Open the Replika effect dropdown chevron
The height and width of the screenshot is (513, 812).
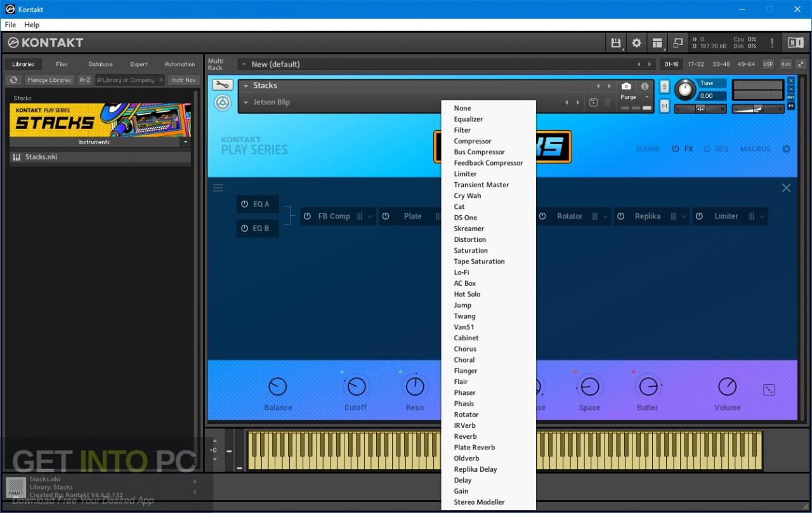pyautogui.click(x=684, y=217)
